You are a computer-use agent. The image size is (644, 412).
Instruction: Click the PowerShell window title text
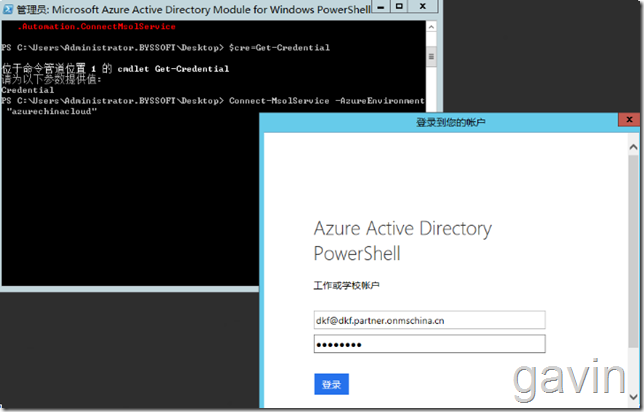point(193,9)
